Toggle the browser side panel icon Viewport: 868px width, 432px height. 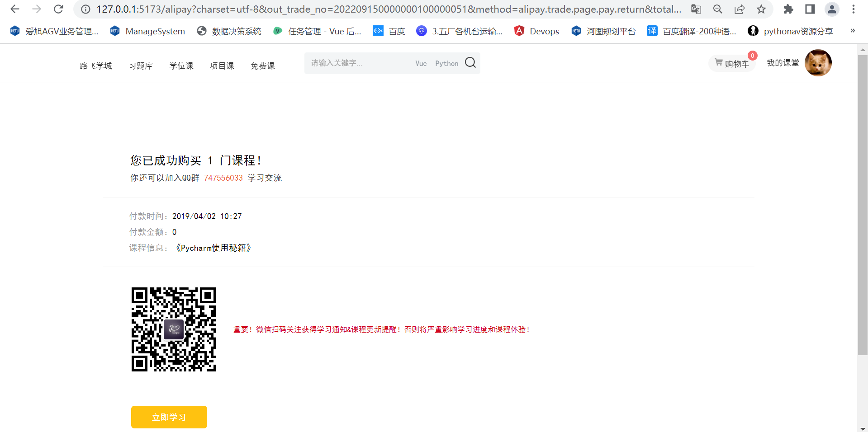tap(810, 9)
